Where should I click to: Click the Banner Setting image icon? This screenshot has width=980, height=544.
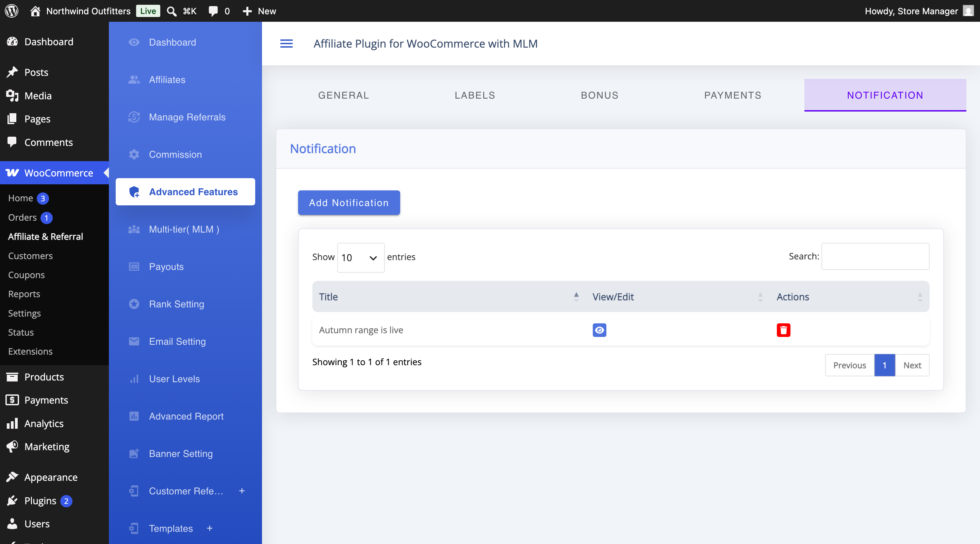[x=134, y=454]
